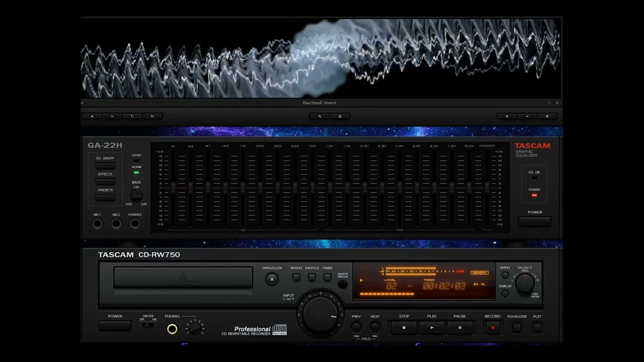The width and height of the screenshot is (644, 362).
Task: Click the Over level indicator
Action: click(x=136, y=161)
